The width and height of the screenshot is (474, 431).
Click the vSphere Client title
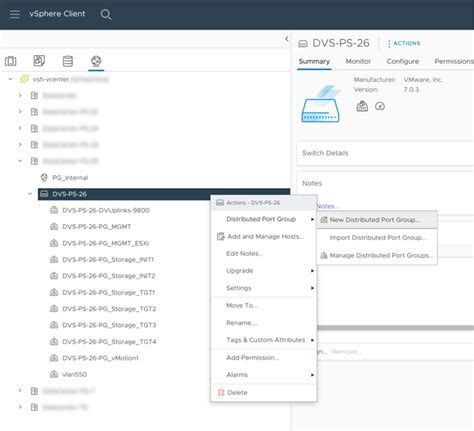(x=57, y=14)
